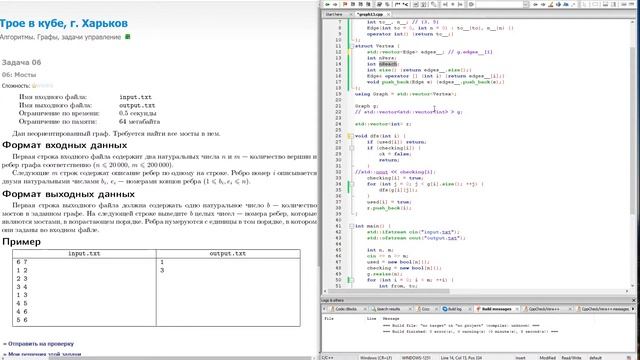Image resolution: width=640 pixels, height=360 pixels.
Task: Close the Build log tab
Action: click(x=469, y=309)
